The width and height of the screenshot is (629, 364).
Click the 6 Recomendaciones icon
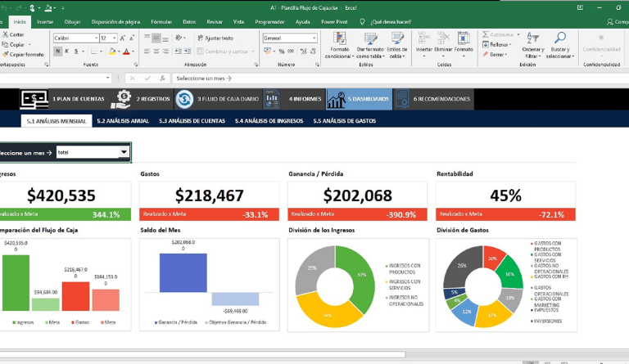(402, 99)
